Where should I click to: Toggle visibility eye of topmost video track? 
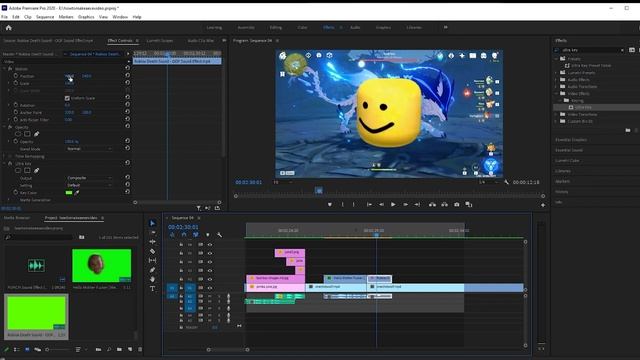(210, 244)
